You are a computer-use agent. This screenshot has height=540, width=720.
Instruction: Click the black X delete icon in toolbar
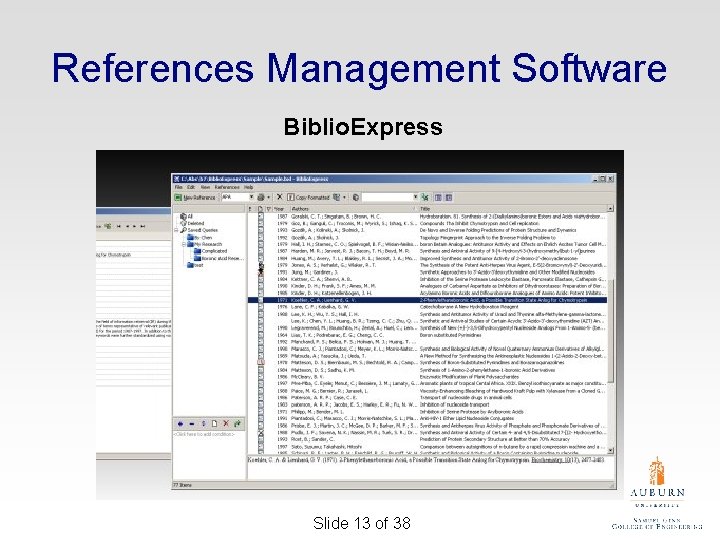point(280,197)
